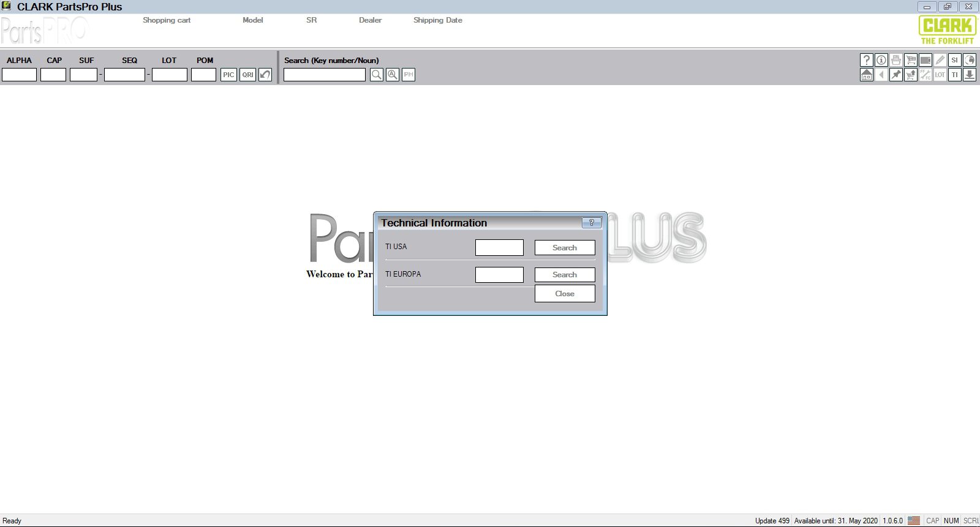
Task: Click the dialog help question button
Action: (x=591, y=223)
